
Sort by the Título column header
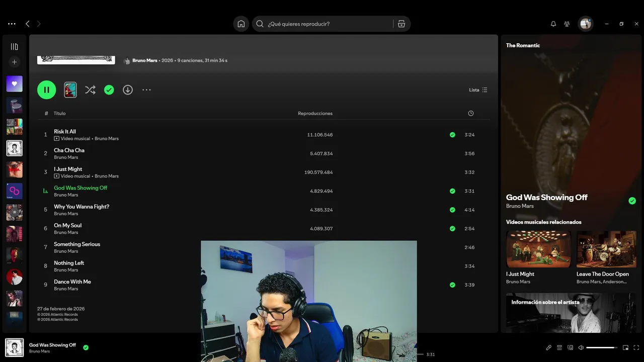pos(60,114)
